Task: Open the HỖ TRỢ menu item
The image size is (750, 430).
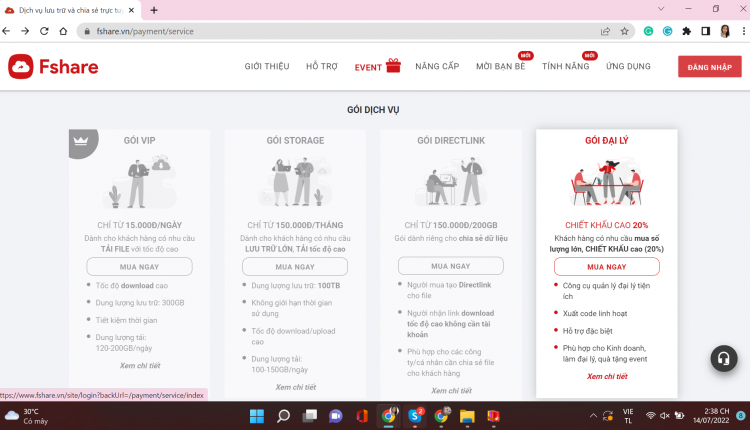Action: tap(322, 66)
